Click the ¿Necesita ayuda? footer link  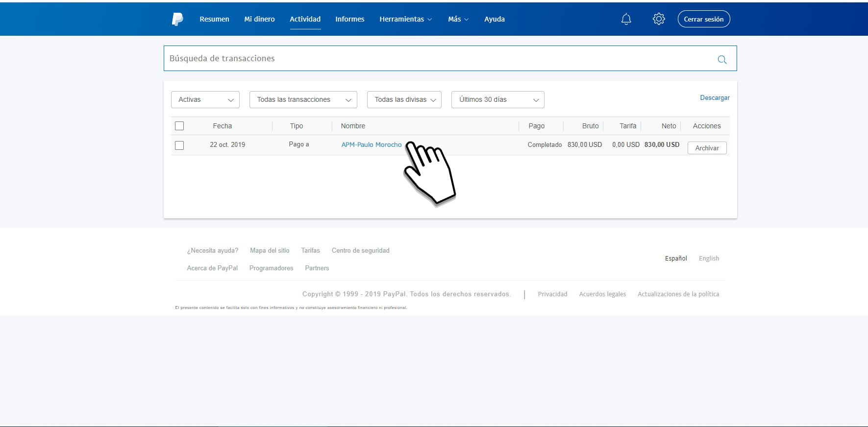[212, 250]
